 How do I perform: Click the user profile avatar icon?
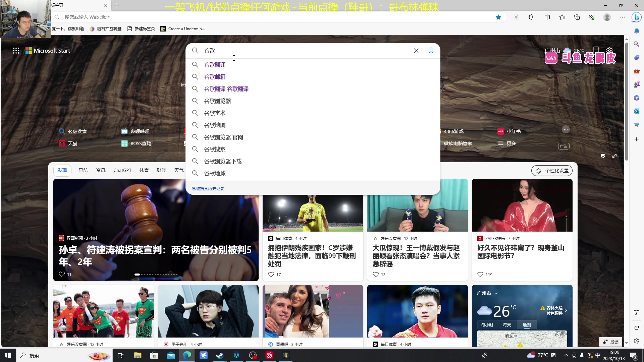pos(607,17)
